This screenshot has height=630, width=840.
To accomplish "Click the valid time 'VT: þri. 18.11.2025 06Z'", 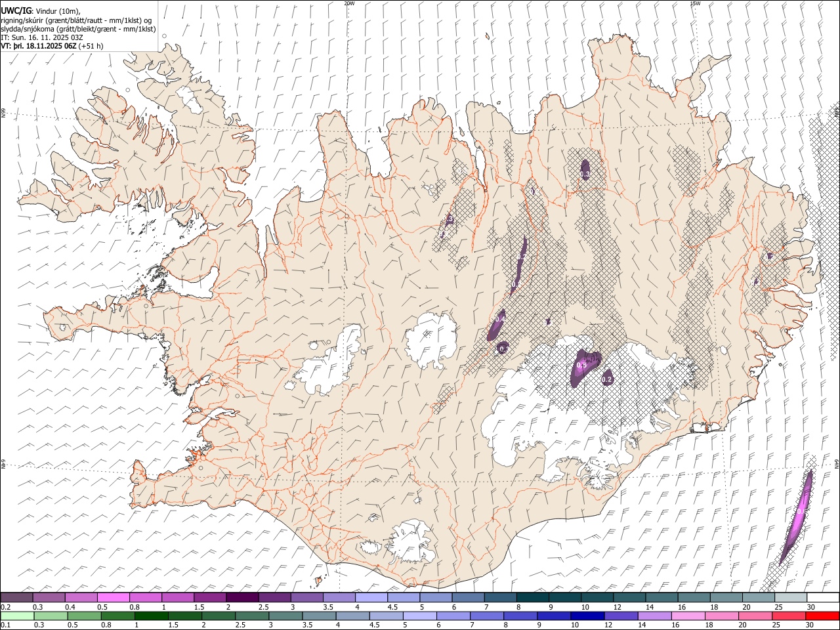I will click(x=39, y=46).
